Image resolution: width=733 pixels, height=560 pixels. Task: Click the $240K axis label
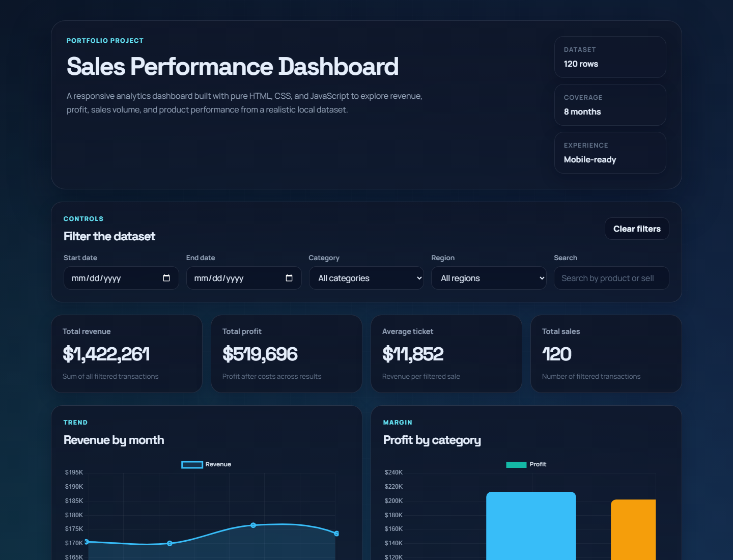pyautogui.click(x=393, y=472)
